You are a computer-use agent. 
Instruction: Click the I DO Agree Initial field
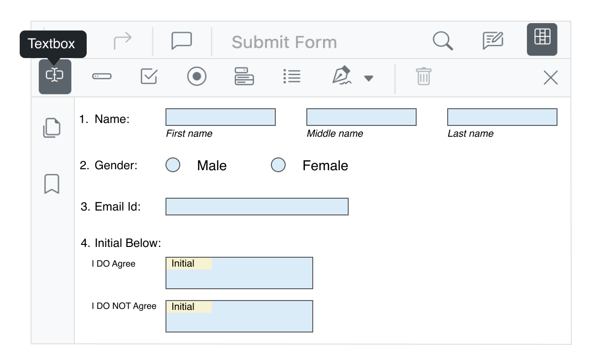click(x=239, y=273)
